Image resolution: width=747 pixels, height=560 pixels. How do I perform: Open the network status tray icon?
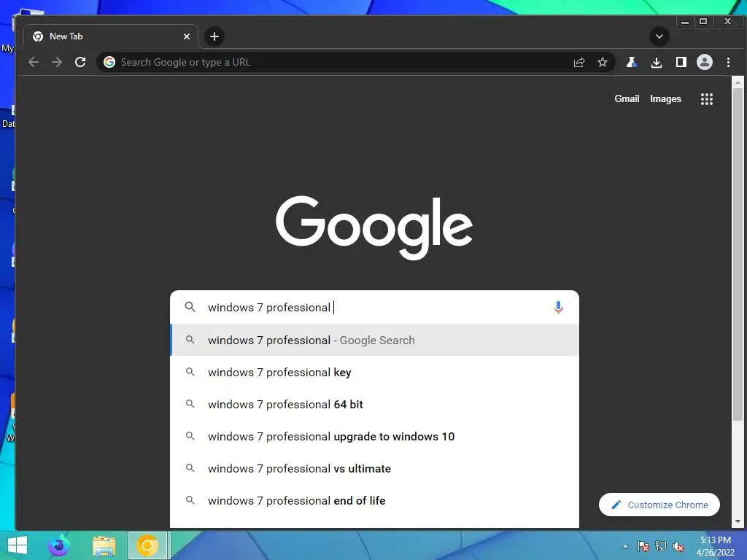(x=661, y=546)
